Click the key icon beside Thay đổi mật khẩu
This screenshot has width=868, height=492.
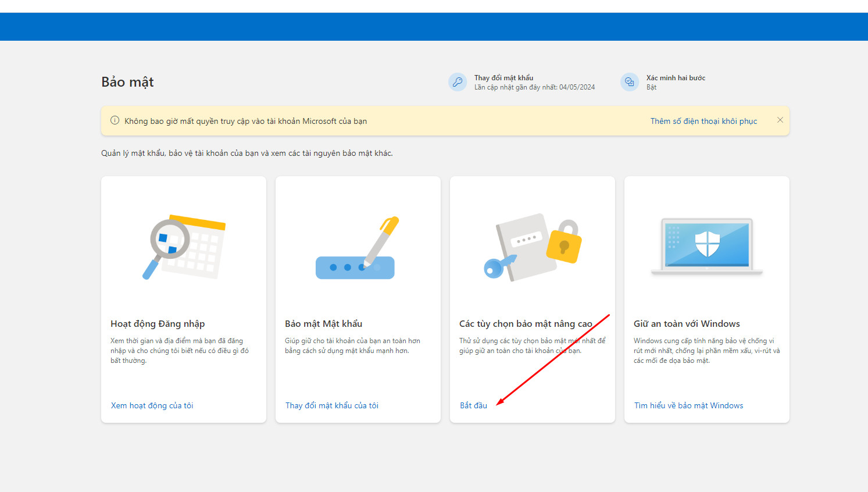458,82
